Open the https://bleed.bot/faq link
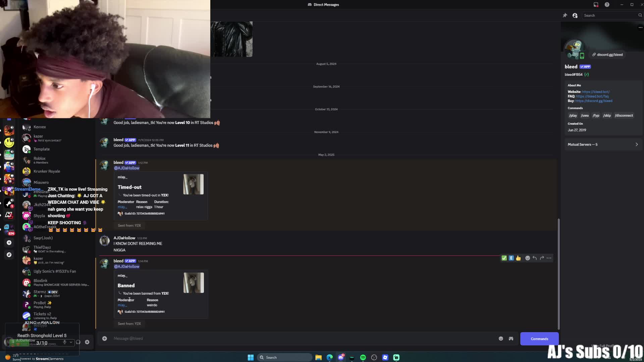The height and width of the screenshot is (362, 644). pos(592,97)
